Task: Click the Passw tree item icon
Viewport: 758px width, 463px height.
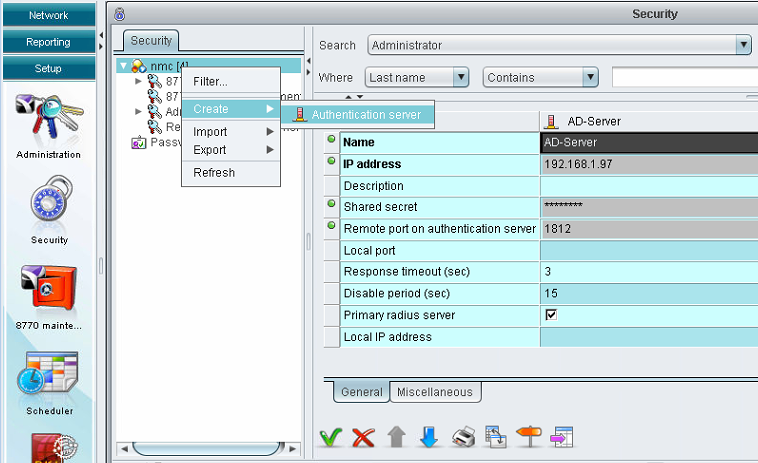Action: tap(139, 143)
